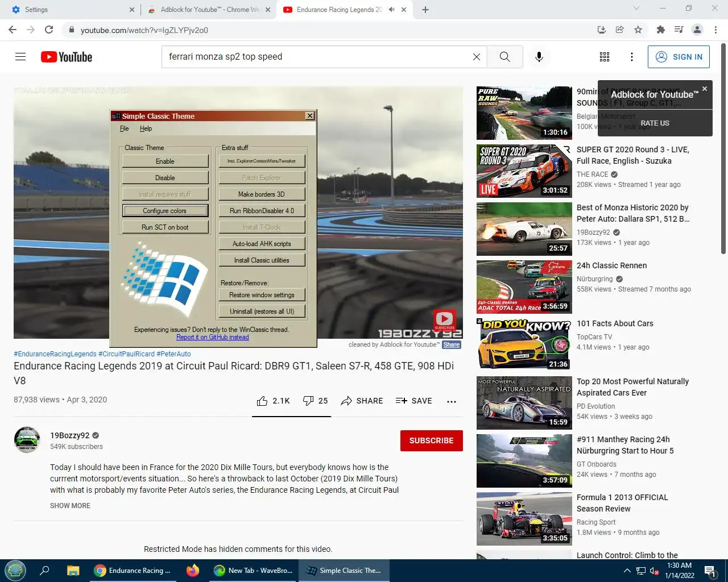The height and width of the screenshot is (582, 728).
Task: Close the Adblock for Youtube popup
Action: [705, 89]
